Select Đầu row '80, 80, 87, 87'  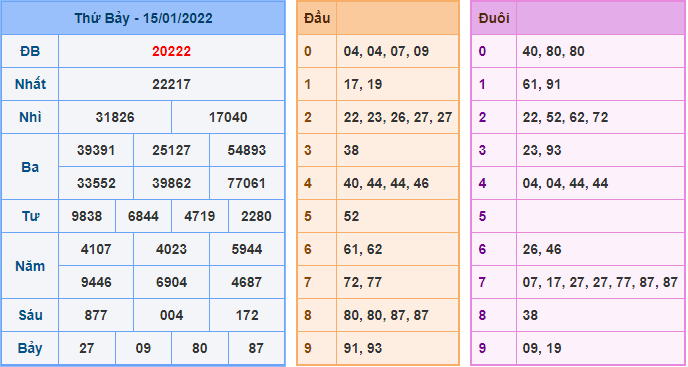386,315
